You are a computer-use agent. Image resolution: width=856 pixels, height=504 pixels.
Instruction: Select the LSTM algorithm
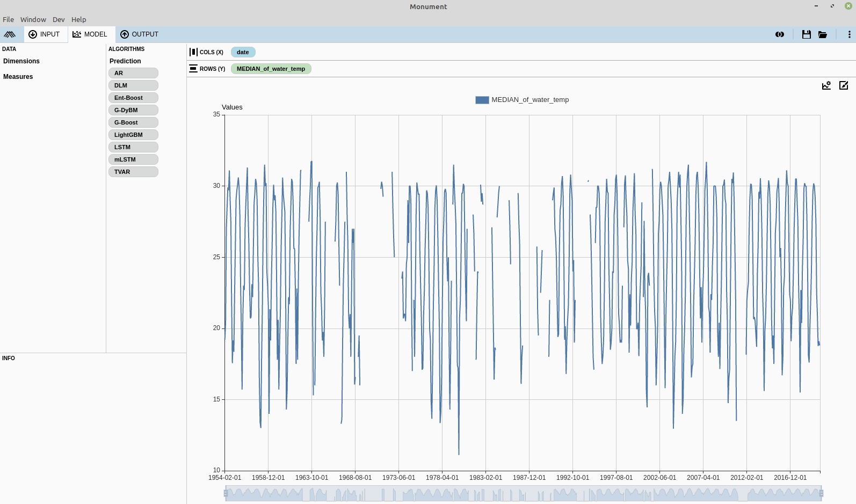click(x=133, y=147)
